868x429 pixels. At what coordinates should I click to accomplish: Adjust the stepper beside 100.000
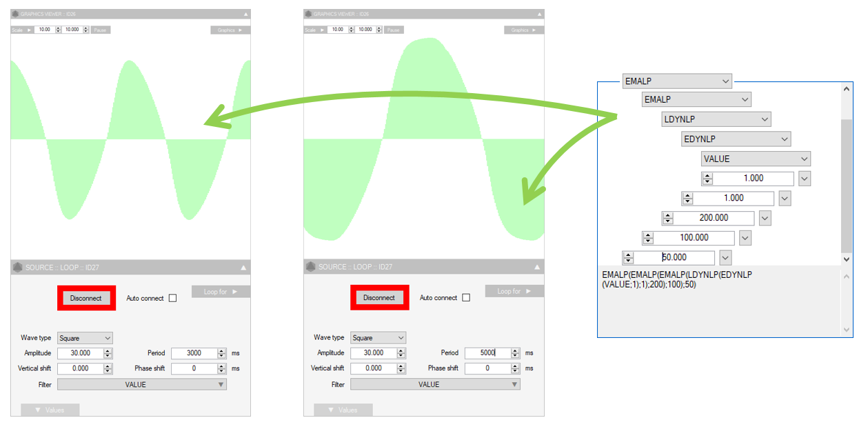(x=647, y=237)
